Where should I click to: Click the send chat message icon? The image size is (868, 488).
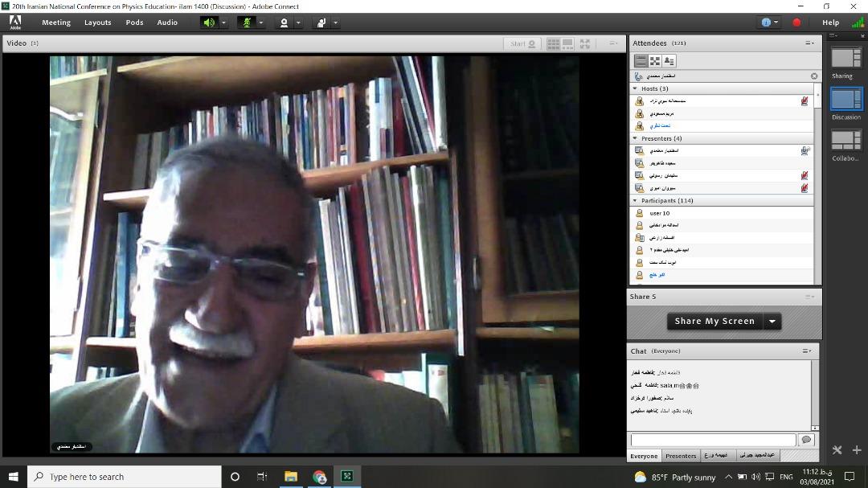807,440
